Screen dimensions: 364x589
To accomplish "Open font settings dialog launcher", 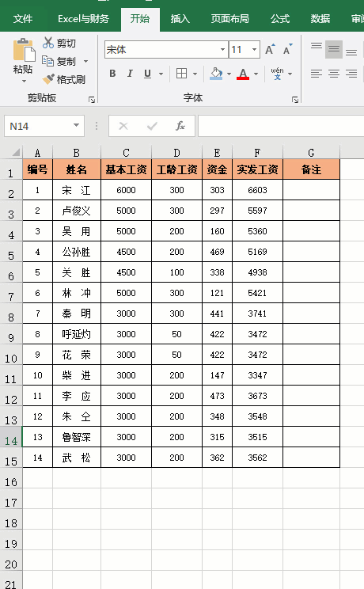I will (295, 100).
